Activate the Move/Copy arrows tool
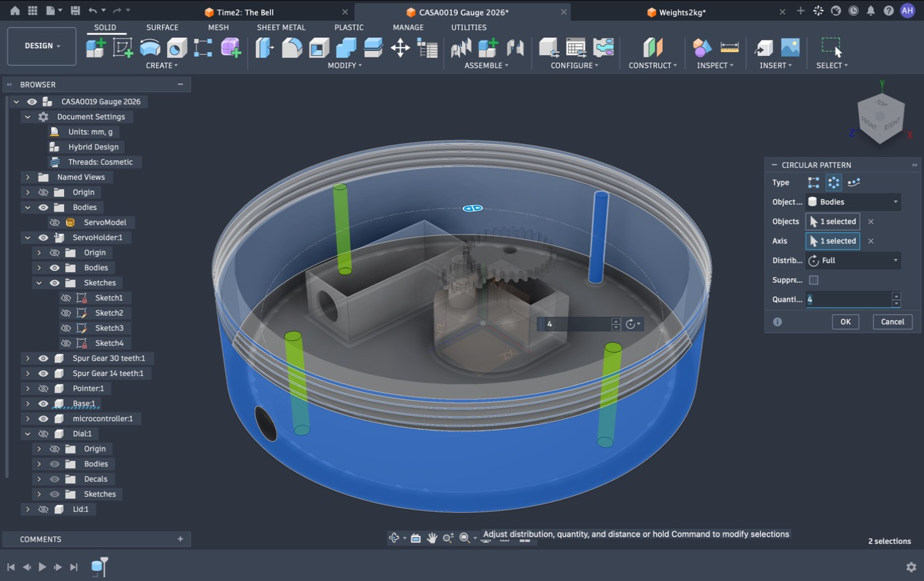Screen dimensions: 924x581 tap(400, 47)
